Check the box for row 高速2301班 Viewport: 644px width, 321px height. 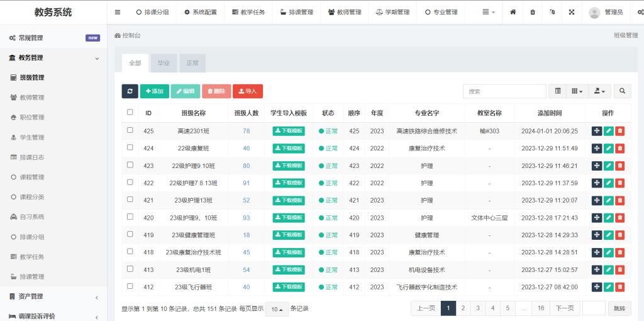tap(130, 130)
